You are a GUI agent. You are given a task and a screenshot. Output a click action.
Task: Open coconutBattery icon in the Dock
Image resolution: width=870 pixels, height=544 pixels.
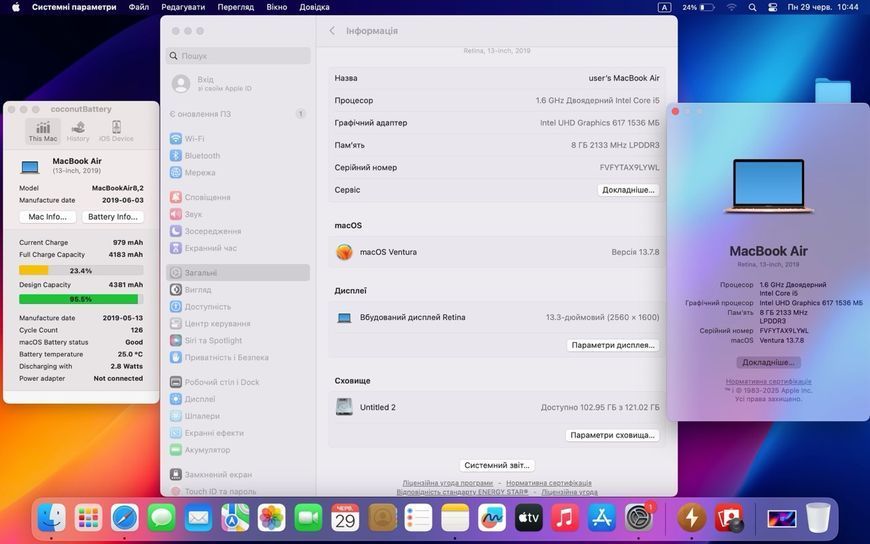pyautogui.click(x=692, y=517)
